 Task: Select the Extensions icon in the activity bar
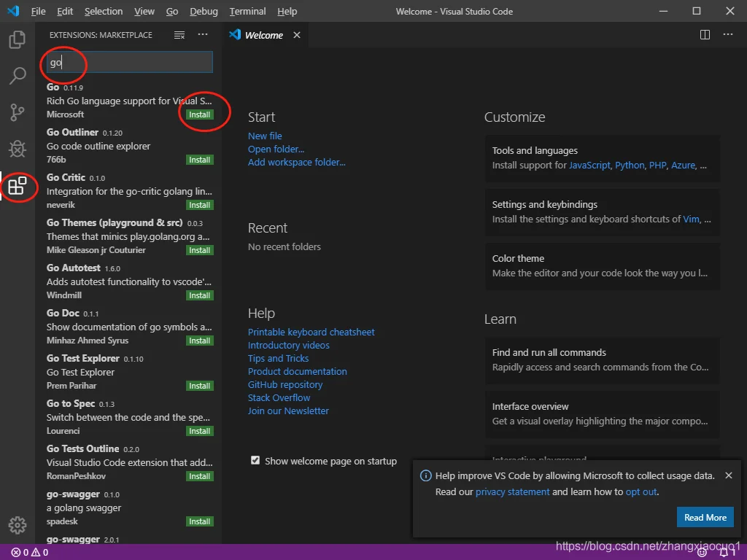[18, 186]
